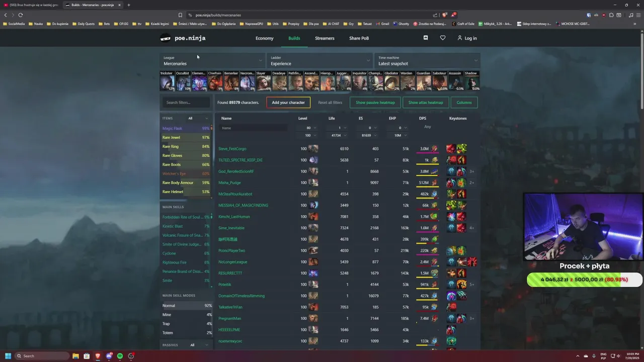This screenshot has height=362, width=644.
Task: Toggle the Righteous Fire skill filter
Action: click(x=186, y=262)
